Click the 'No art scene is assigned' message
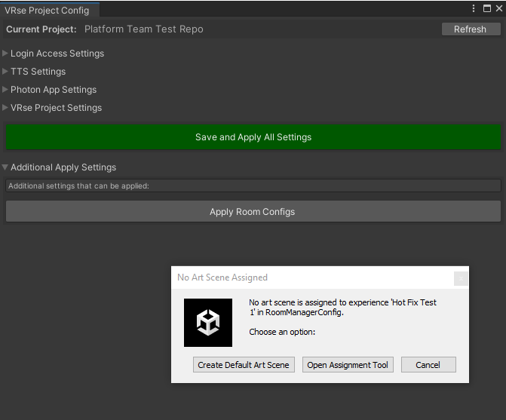506x420 pixels. pyautogui.click(x=342, y=308)
